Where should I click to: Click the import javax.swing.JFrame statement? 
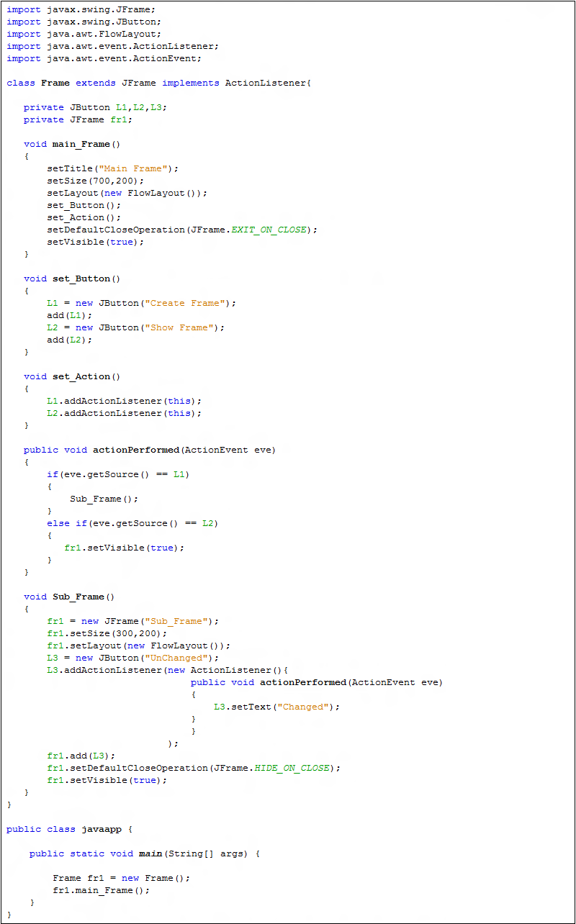pos(79,9)
